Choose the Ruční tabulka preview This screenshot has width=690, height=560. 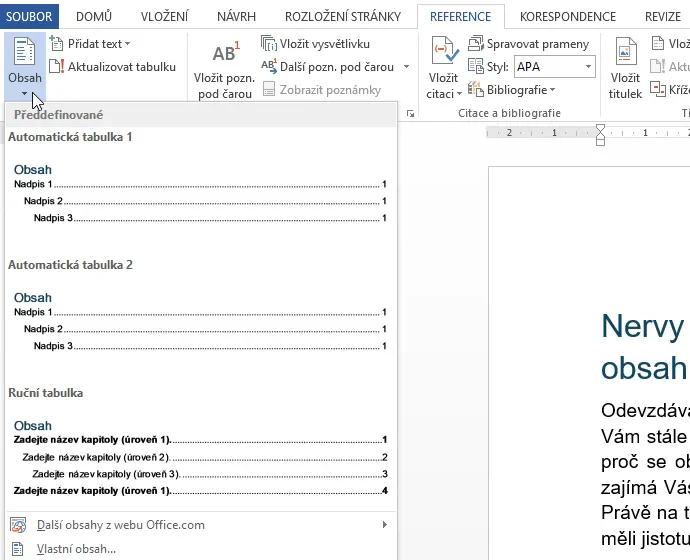click(x=200, y=458)
